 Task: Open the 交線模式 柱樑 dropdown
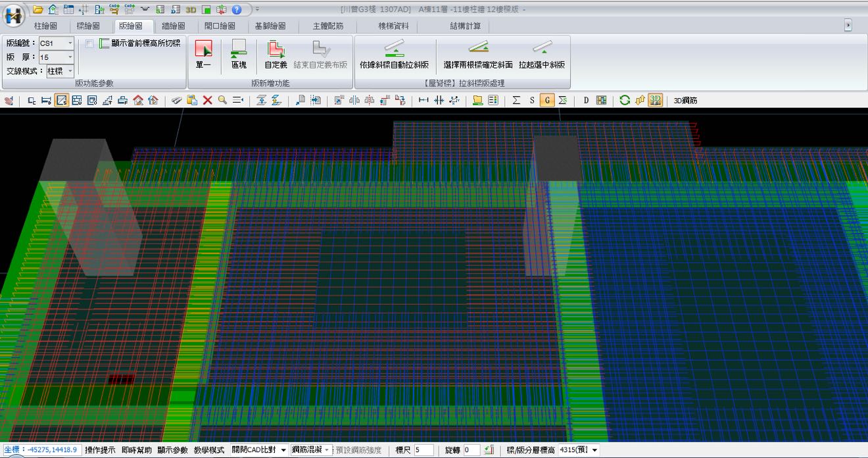point(69,71)
